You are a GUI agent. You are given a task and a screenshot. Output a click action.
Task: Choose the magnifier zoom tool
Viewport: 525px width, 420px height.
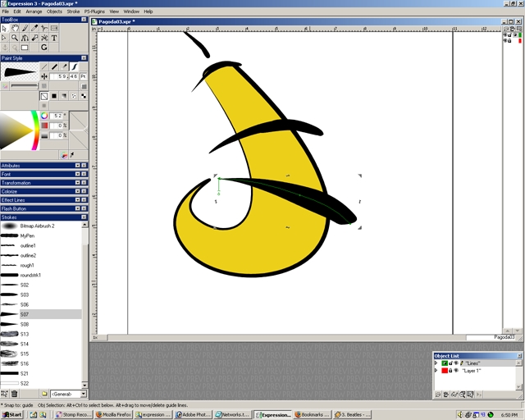pos(15,38)
